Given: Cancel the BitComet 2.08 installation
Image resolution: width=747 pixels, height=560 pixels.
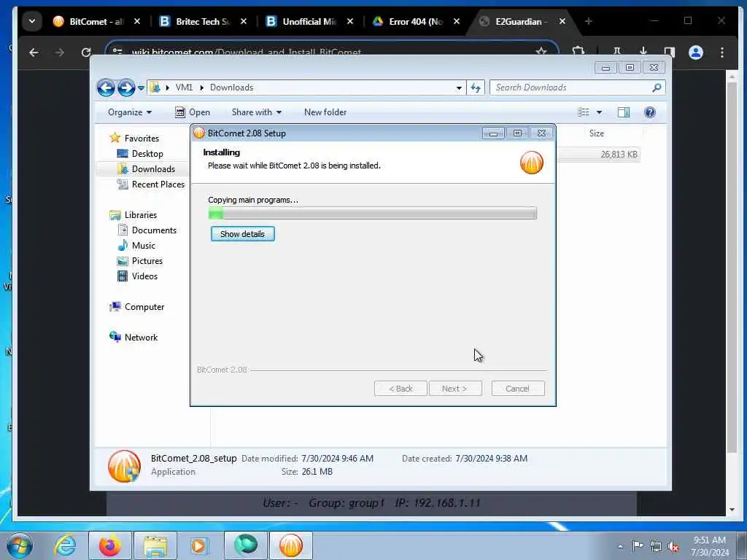Looking at the screenshot, I should [517, 389].
